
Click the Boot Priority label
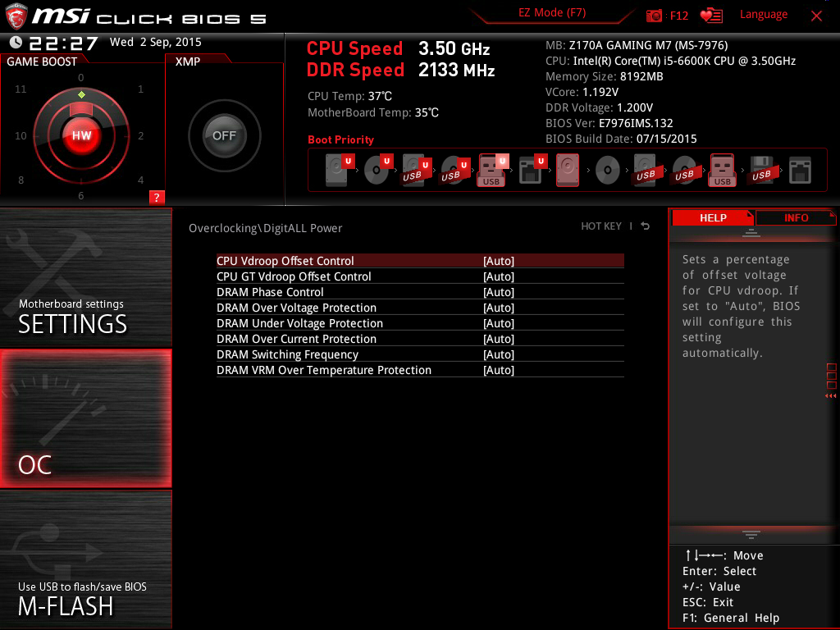[x=340, y=139]
